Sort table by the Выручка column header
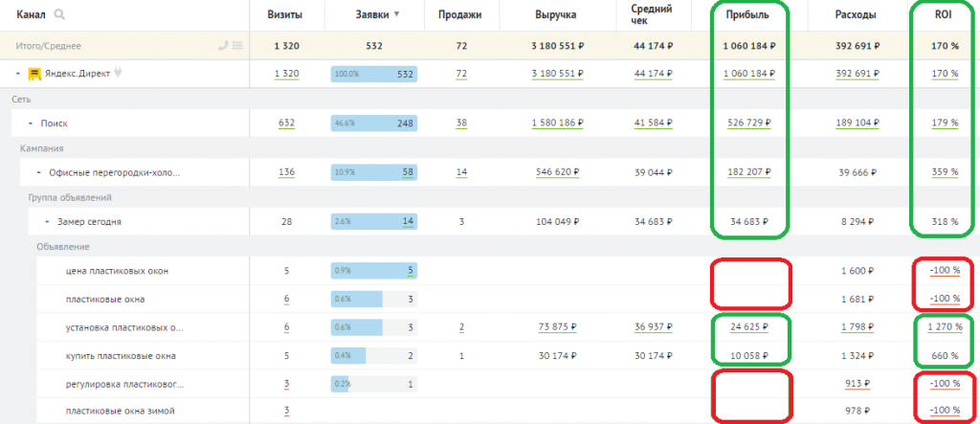Screen dimensions: 980x424 (556, 14)
